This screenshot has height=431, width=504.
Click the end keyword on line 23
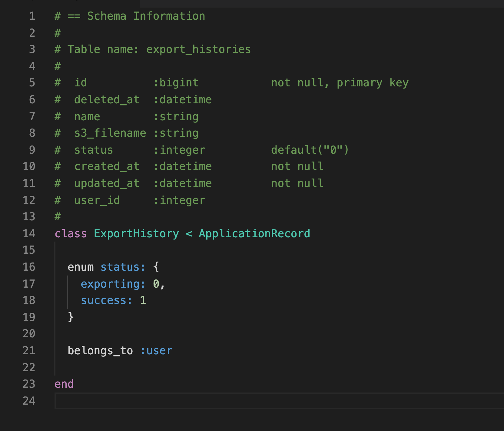64,384
